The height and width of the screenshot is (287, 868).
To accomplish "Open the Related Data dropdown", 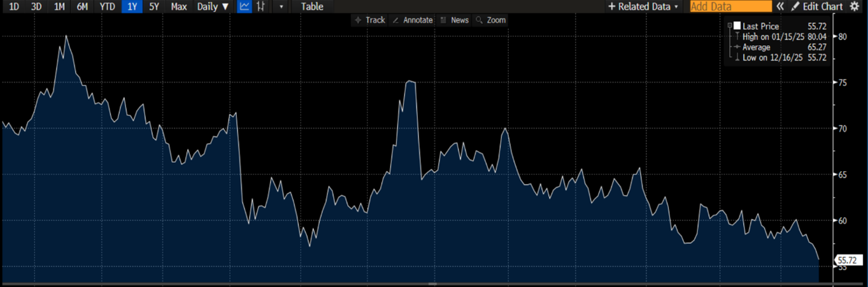I will tap(643, 6).
